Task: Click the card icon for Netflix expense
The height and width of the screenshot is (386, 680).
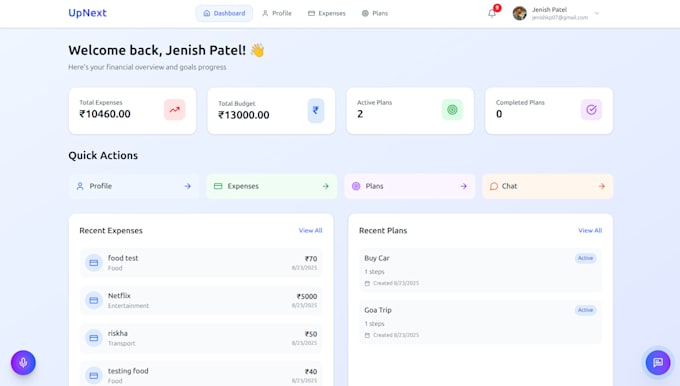Action: pos(93,300)
